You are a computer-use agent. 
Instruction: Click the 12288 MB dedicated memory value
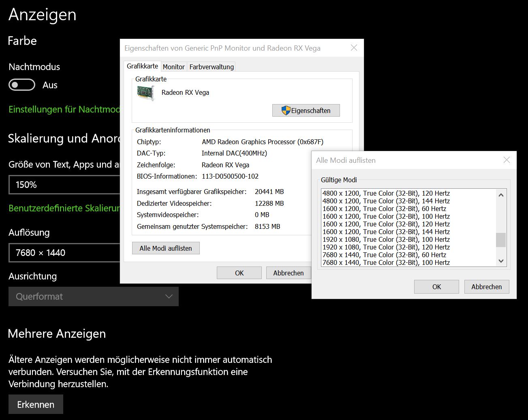click(269, 203)
